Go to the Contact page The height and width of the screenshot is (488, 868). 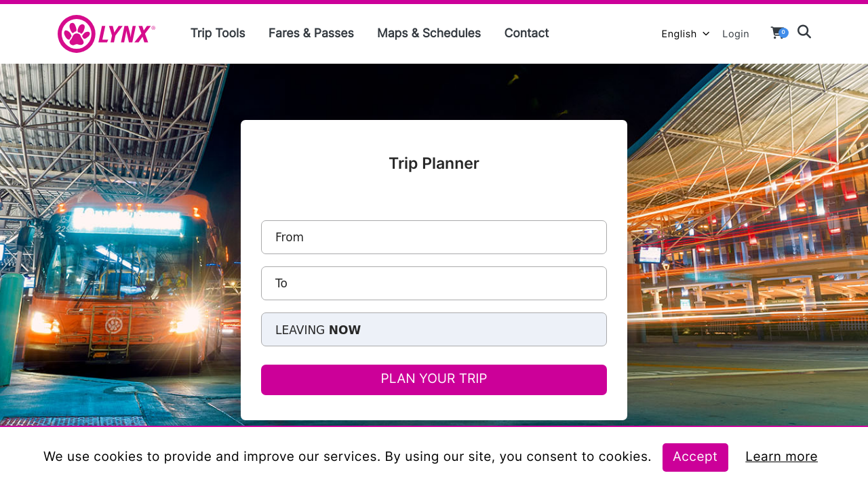[x=526, y=33]
